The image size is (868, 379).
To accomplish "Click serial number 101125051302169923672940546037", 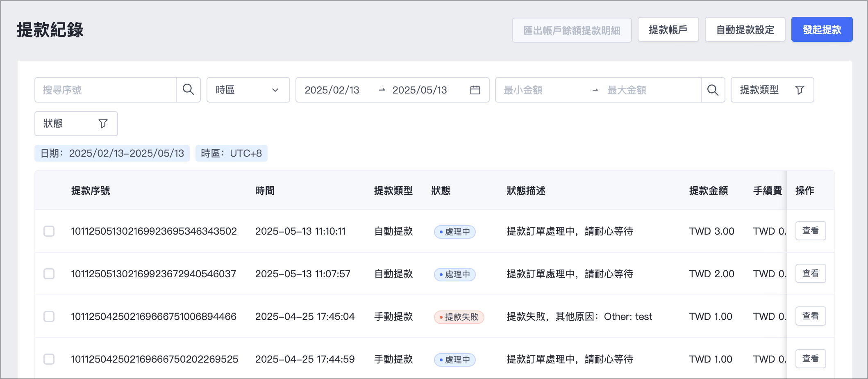I will (x=153, y=274).
